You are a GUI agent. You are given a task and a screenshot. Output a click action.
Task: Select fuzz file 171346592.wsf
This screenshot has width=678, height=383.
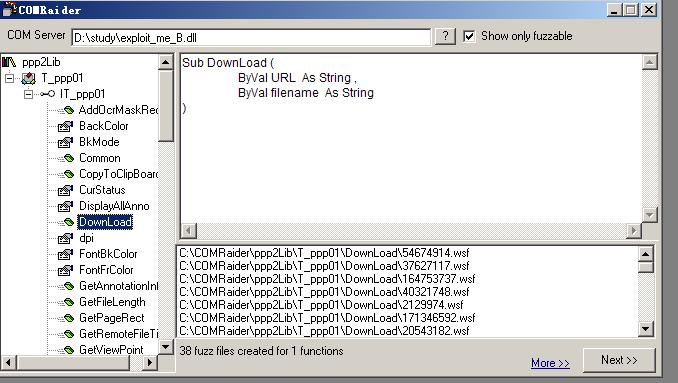click(327, 318)
